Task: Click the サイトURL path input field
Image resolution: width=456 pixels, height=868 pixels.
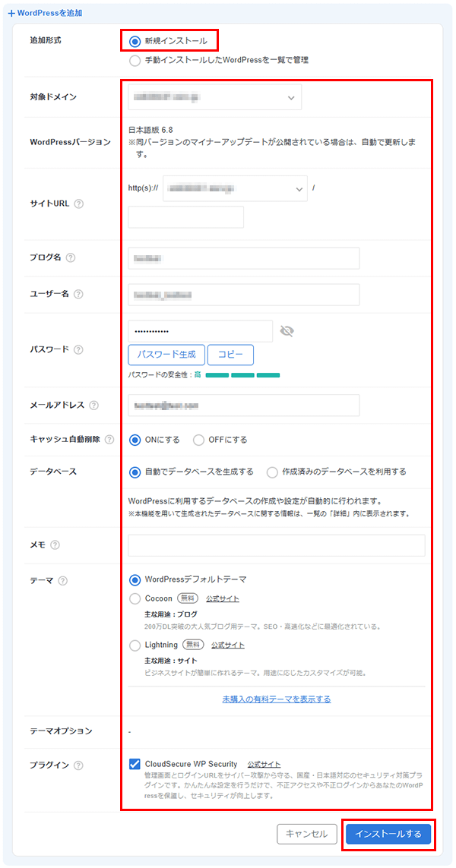Action: tap(185, 217)
